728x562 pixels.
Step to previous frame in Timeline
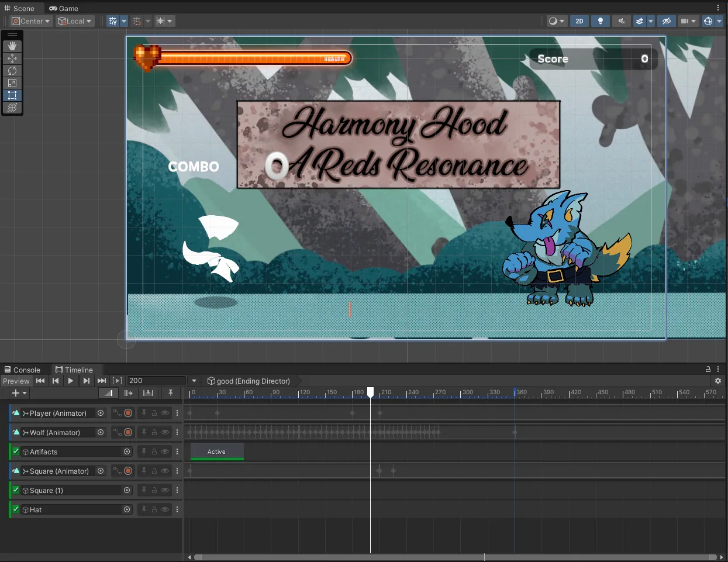coord(56,381)
